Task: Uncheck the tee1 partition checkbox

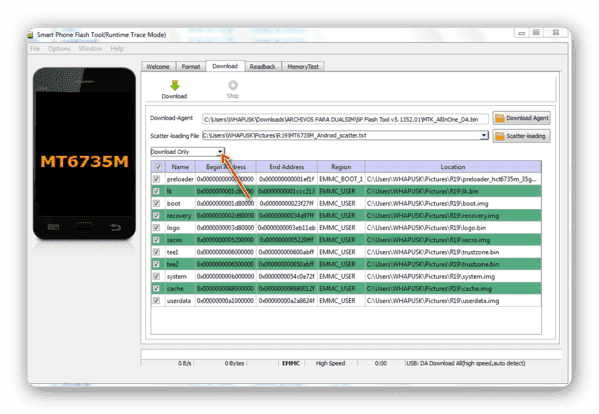Action: pyautogui.click(x=156, y=252)
